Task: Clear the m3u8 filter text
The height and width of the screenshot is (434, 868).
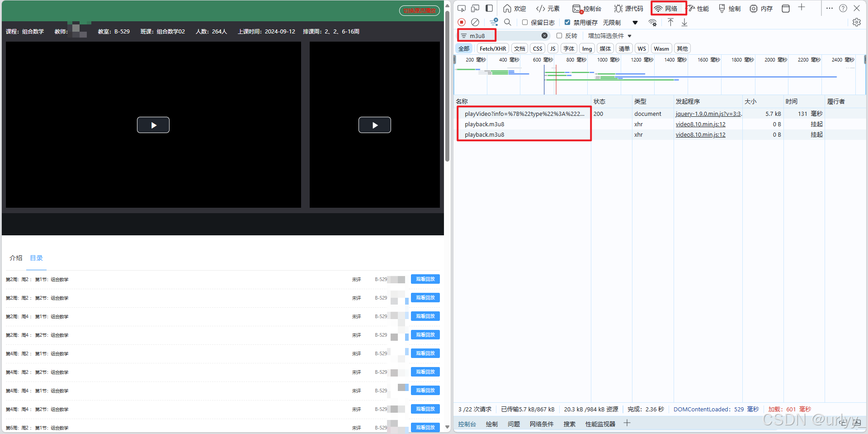Action: (544, 36)
